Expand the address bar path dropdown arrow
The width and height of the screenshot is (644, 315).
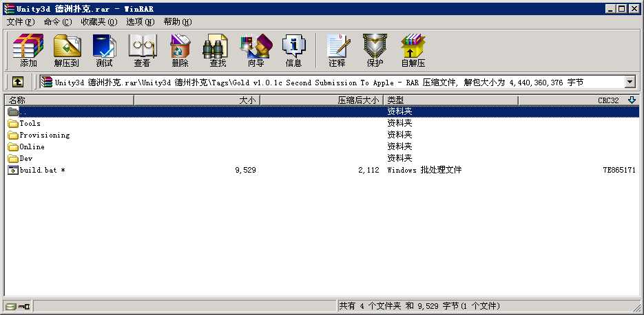click(630, 82)
